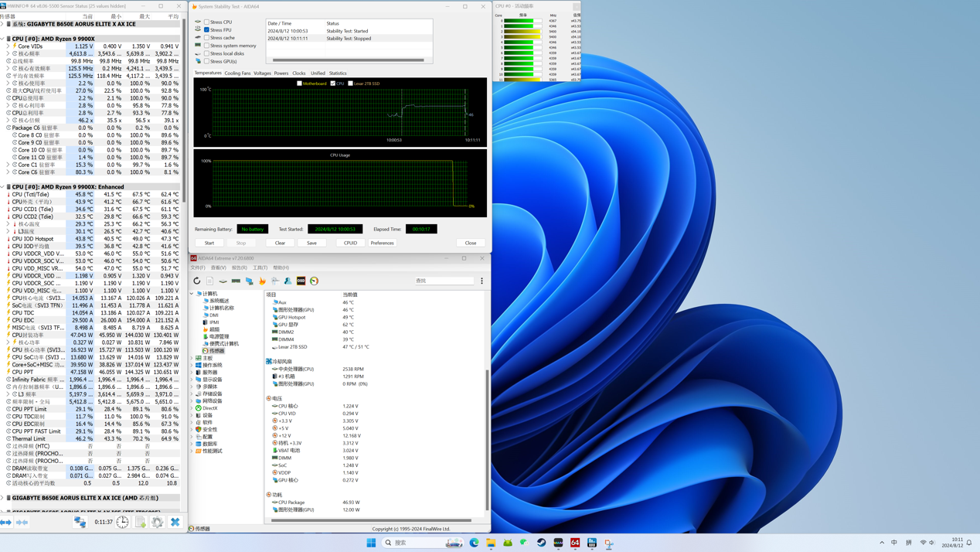Click the AIDA64 refresh toolbar icon
980x552 pixels.
point(197,281)
